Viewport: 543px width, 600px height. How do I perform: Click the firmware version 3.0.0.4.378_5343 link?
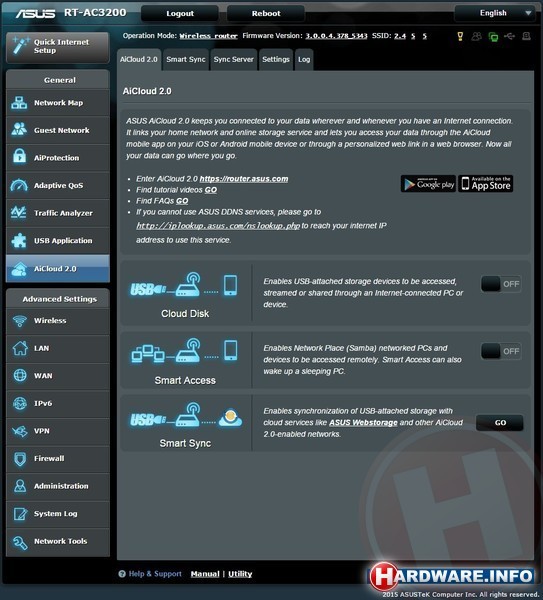coord(336,36)
